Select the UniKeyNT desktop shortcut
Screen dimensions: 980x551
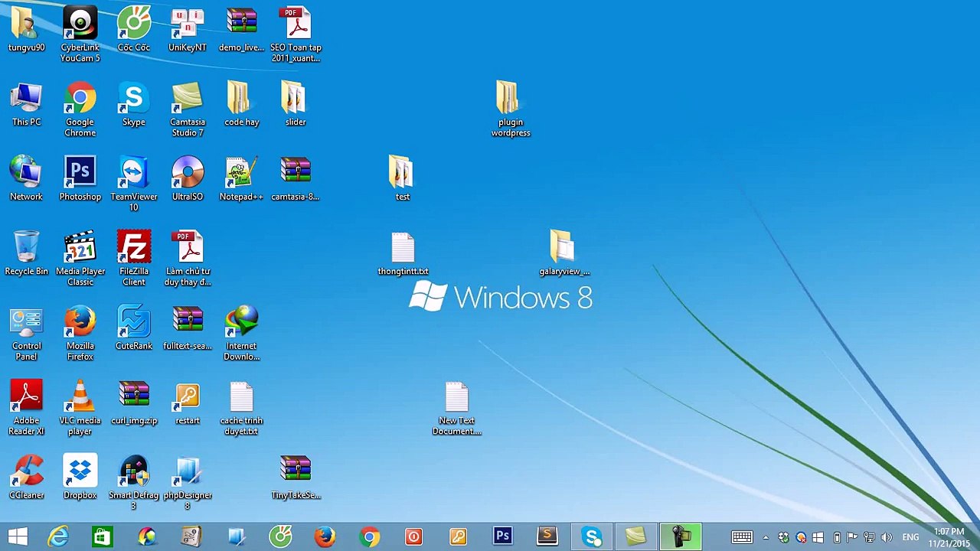(188, 31)
